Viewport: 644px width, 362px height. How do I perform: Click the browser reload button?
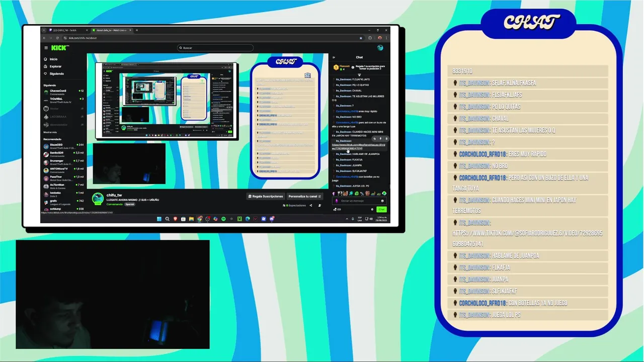click(x=57, y=38)
